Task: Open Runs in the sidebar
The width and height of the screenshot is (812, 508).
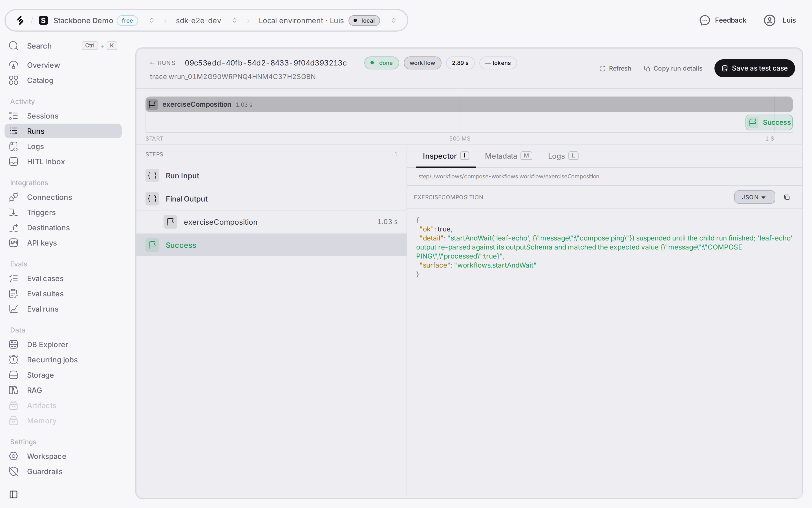Action: [63, 131]
